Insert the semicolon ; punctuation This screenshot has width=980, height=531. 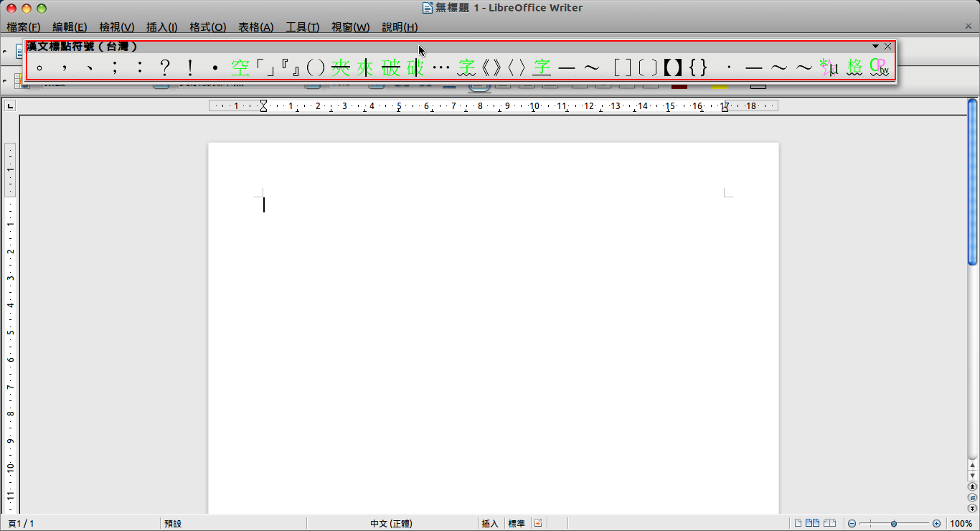click(115, 68)
